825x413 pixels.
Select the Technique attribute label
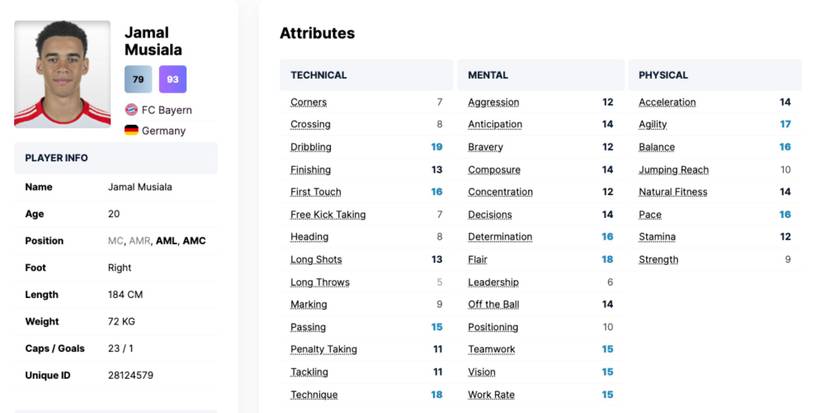pos(313,395)
